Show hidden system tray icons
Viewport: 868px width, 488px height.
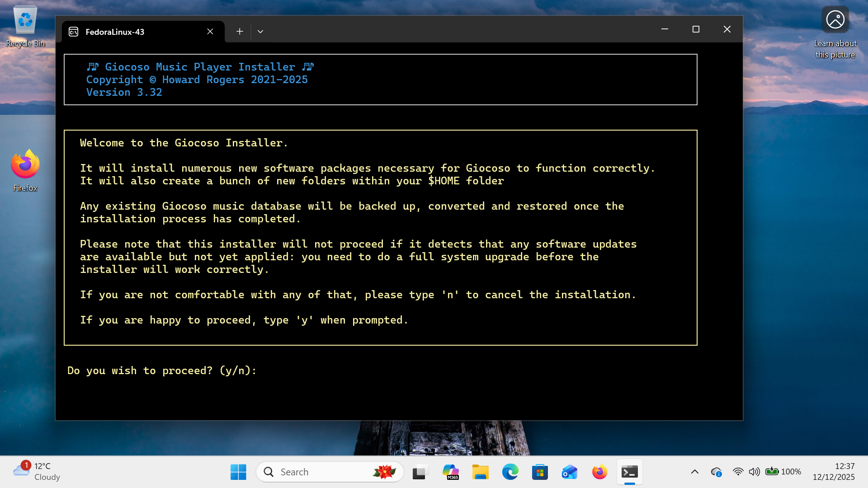tap(695, 472)
